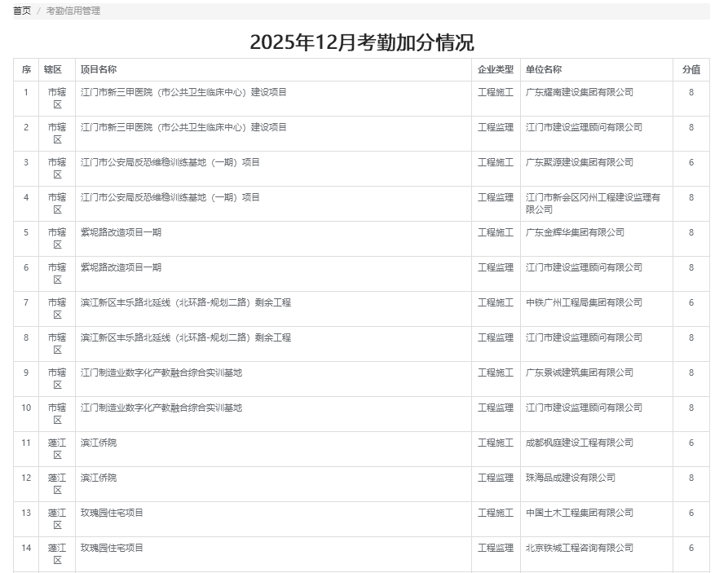Select the 广东耀南建设集团有限公司 cell
Screen dimensions: 728x573
click(x=579, y=92)
